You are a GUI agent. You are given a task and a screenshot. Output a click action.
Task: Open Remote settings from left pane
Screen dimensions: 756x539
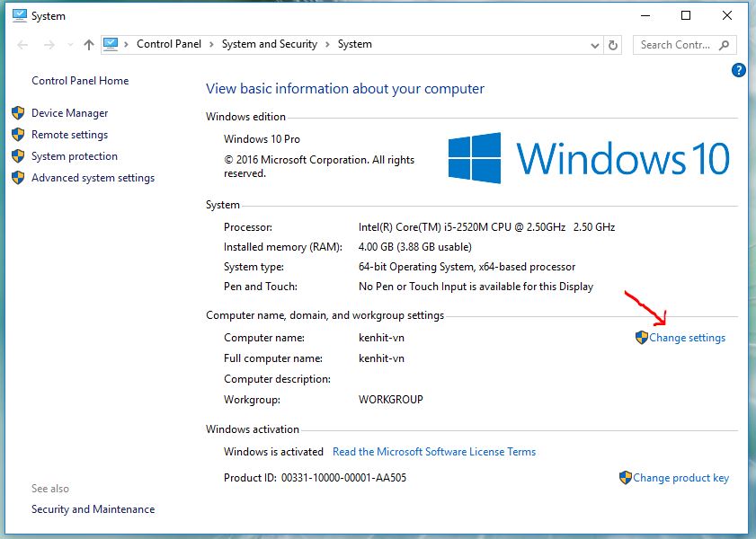(69, 135)
